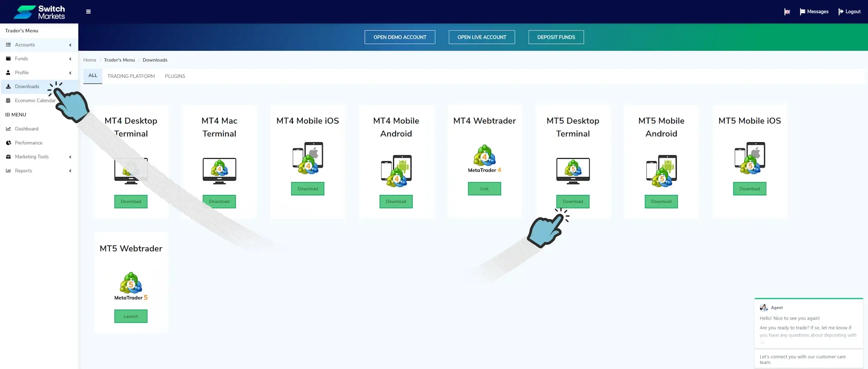Click the MT4 Mobile iOS devices icon
Image resolution: width=868 pixels, height=369 pixels.
[308, 158]
